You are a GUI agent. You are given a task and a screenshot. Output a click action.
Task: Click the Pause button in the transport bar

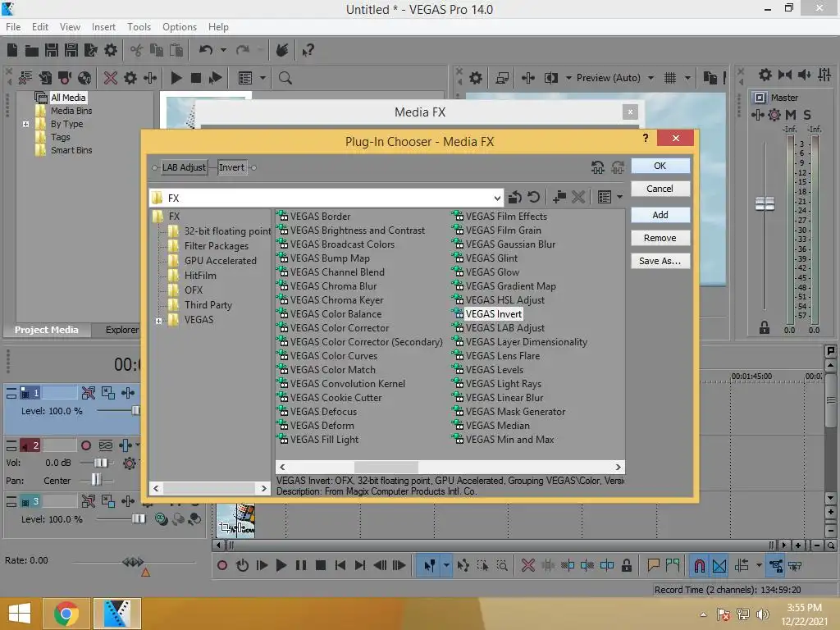[x=300, y=565]
